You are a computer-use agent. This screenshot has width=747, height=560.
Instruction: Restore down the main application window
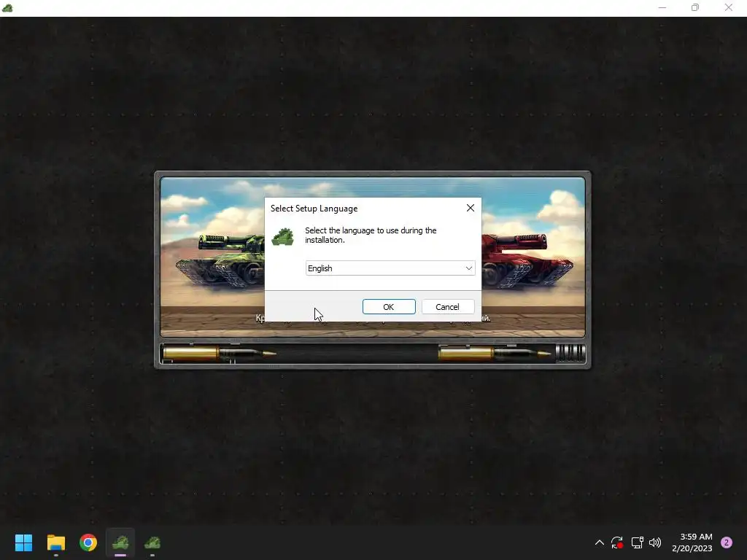click(695, 7)
